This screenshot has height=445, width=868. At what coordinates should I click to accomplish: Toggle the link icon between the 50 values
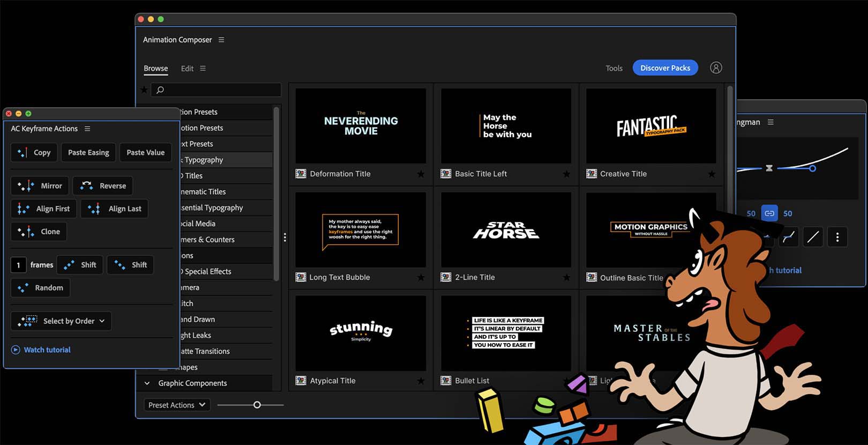[769, 213]
